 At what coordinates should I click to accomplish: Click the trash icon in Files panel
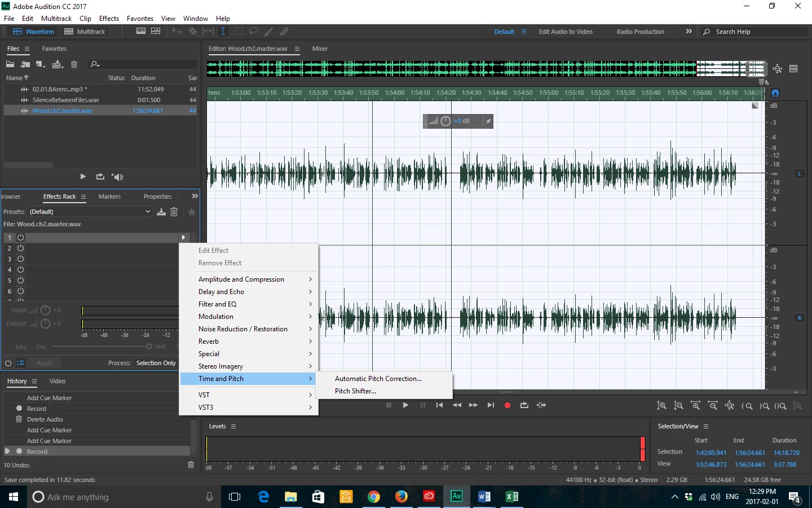click(x=74, y=64)
